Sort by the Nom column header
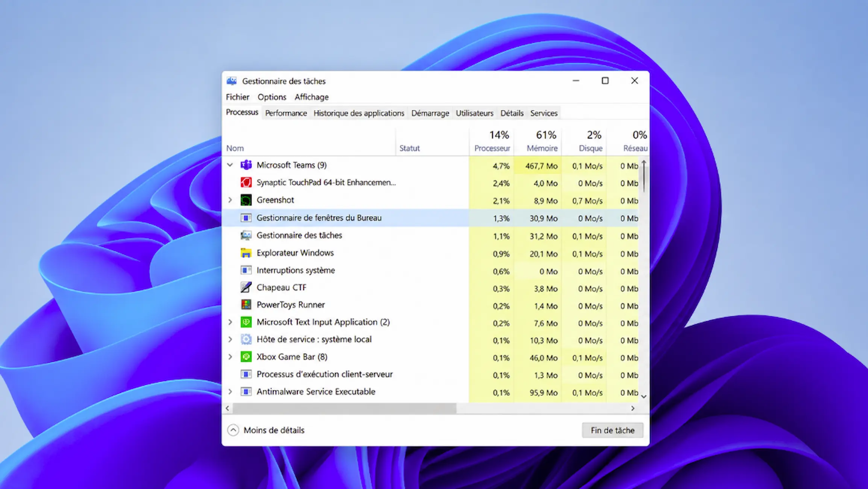 coord(309,141)
